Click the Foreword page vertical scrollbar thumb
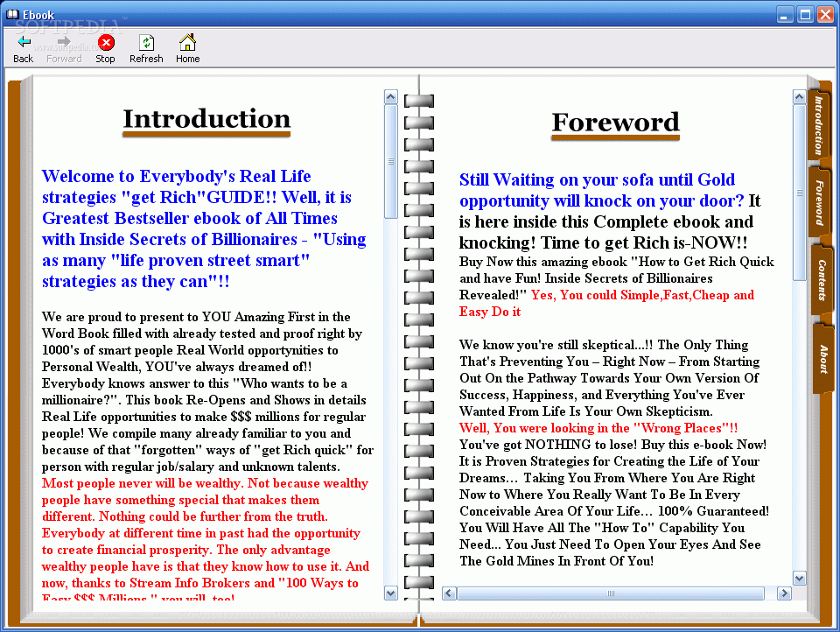Image resolution: width=840 pixels, height=632 pixels. tap(799, 193)
